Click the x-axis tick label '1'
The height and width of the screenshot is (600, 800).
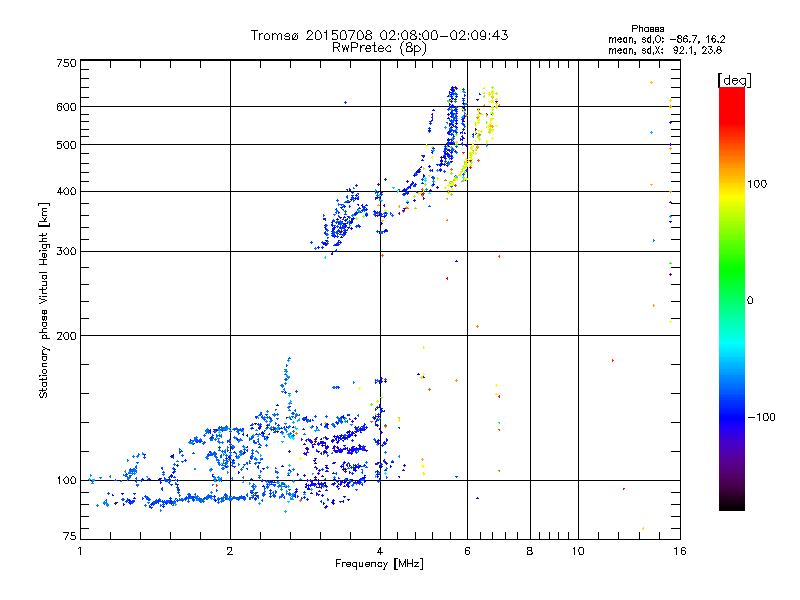pos(80,551)
